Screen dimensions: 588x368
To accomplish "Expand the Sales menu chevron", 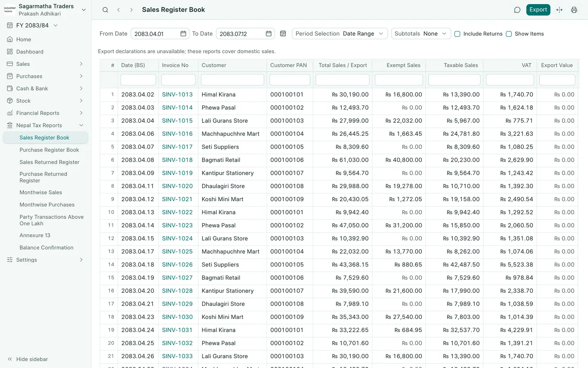I will tap(81, 64).
